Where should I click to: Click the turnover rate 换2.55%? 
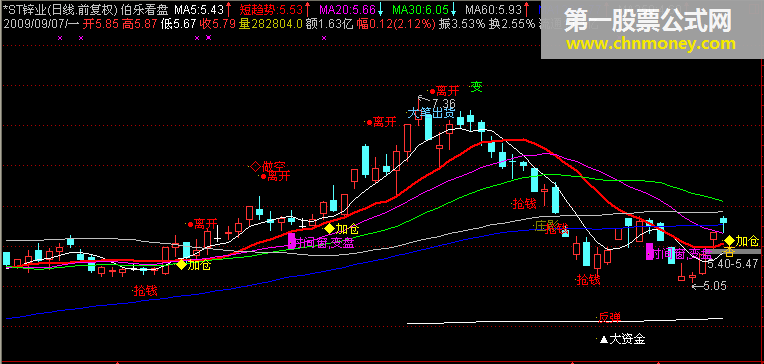(x=512, y=23)
